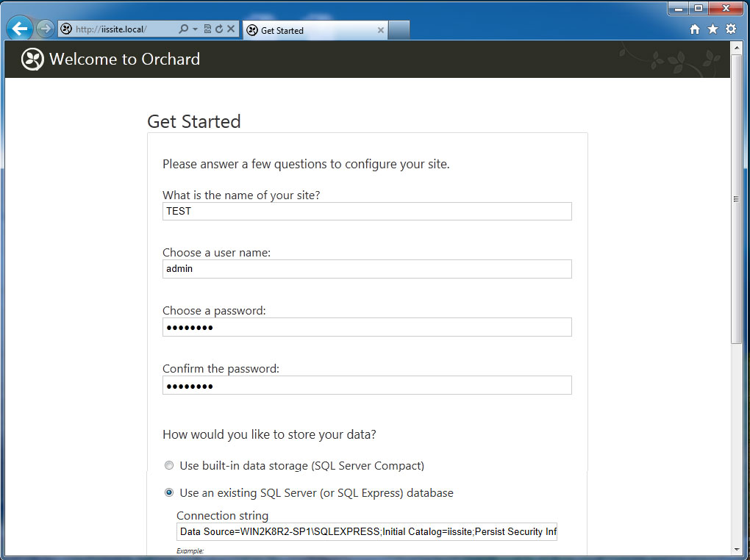
Task: Click the Orchard logo in the header
Action: point(32,60)
